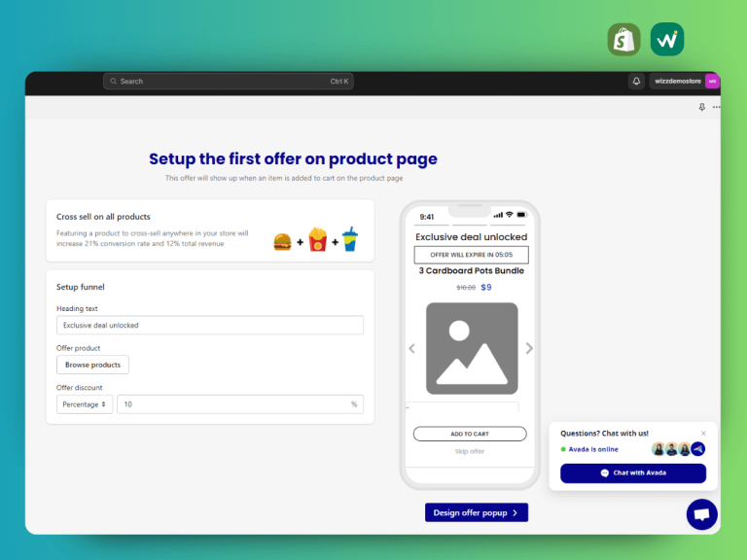The width and height of the screenshot is (747, 560).
Task: Click the Chat with Avada button
Action: click(633, 473)
